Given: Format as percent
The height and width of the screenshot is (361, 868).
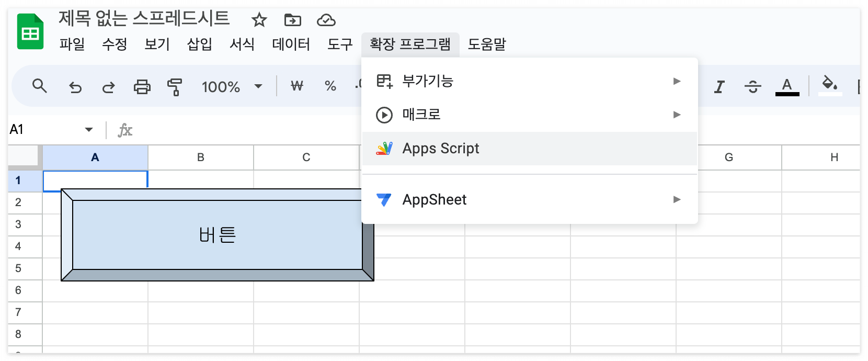Looking at the screenshot, I should [x=330, y=86].
